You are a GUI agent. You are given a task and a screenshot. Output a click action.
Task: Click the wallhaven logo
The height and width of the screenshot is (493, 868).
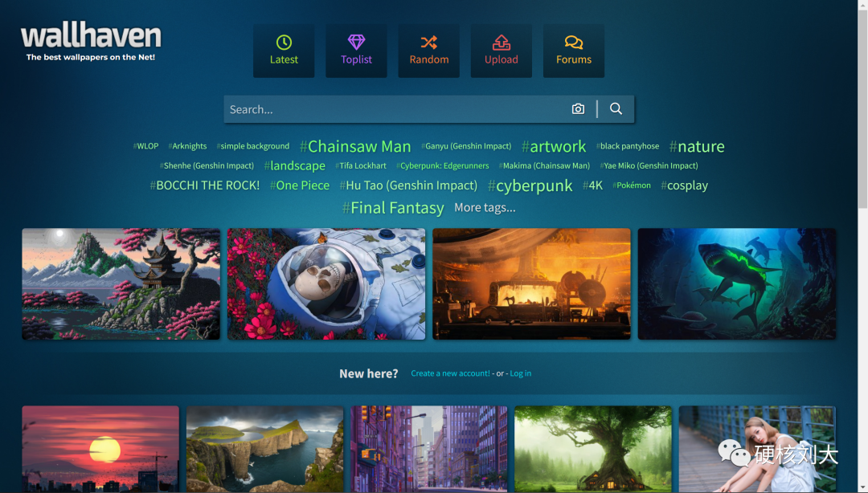coord(91,43)
